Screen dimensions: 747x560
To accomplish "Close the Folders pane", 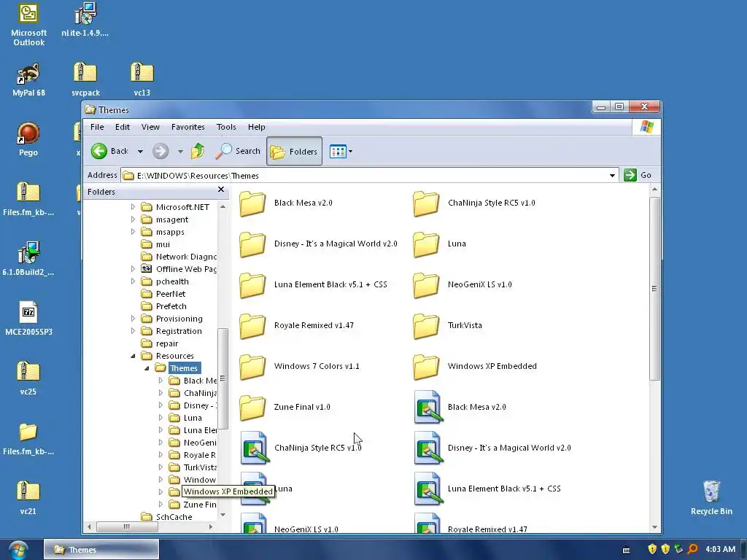I will pyautogui.click(x=221, y=190).
